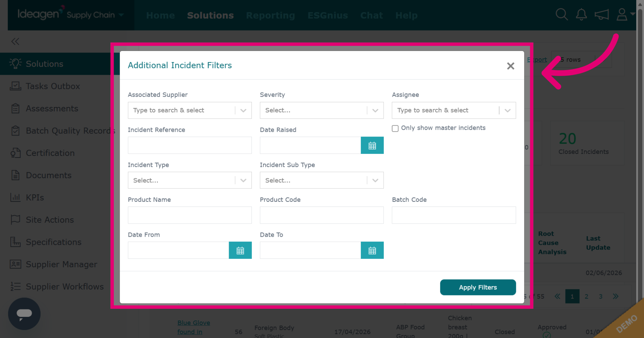This screenshot has width=644, height=338.
Task: Click the Date Raised text field
Action: click(310, 145)
